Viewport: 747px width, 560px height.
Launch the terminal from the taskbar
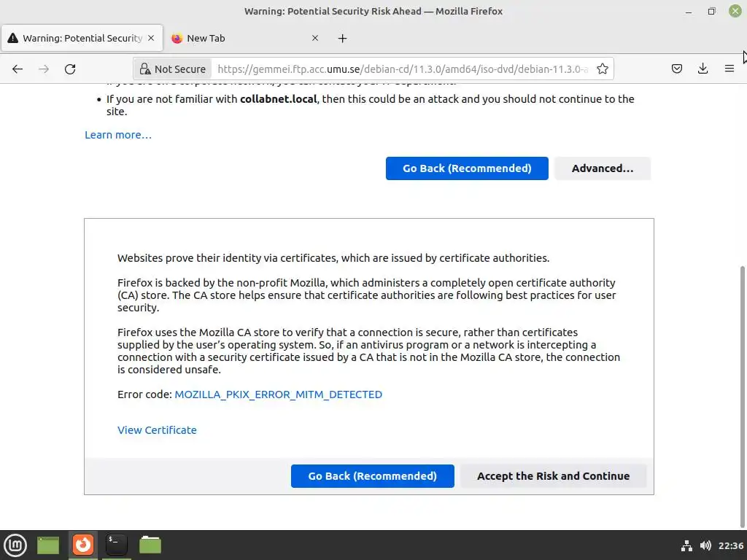pos(116,545)
